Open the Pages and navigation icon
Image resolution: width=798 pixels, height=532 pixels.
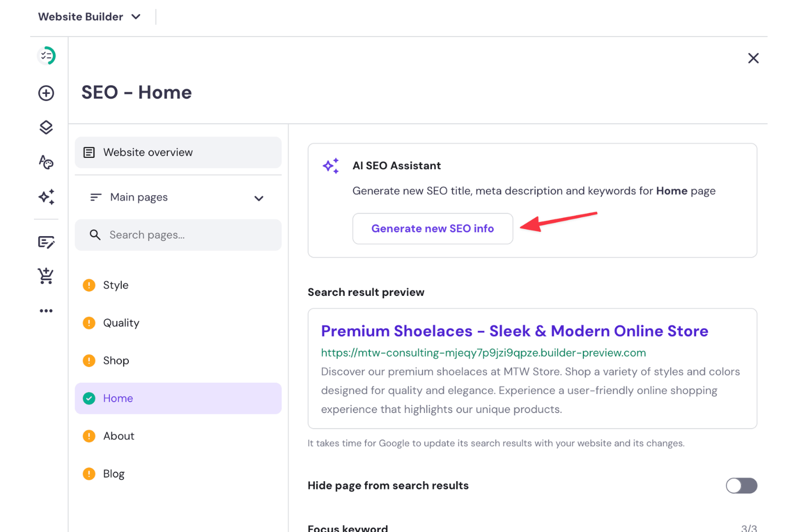(x=46, y=127)
